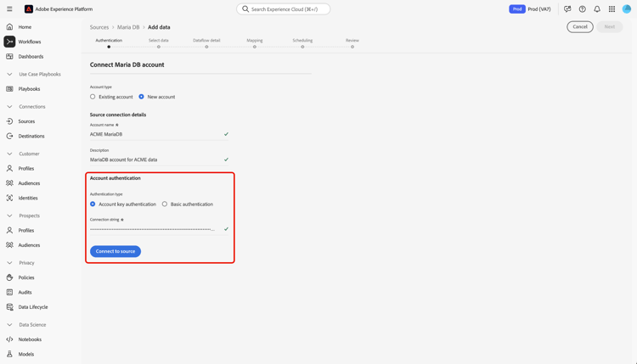The image size is (637, 364).
Task: Collapse the Prospects section
Action: click(x=9, y=216)
